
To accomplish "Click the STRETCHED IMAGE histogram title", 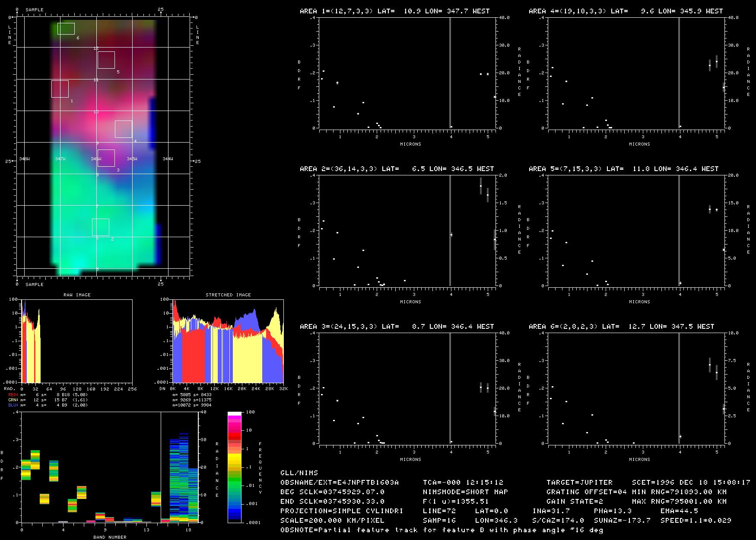I will (x=228, y=295).
